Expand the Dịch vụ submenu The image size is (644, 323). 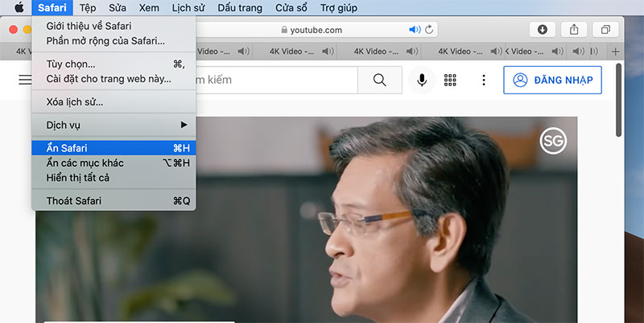(114, 125)
